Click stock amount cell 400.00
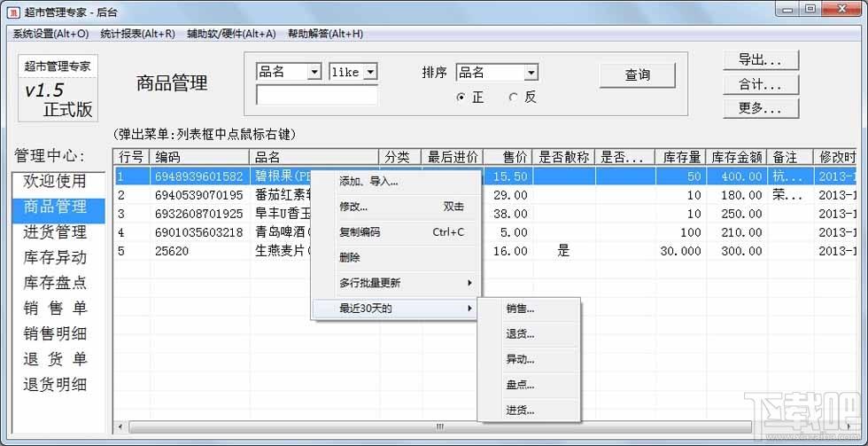 point(737,176)
